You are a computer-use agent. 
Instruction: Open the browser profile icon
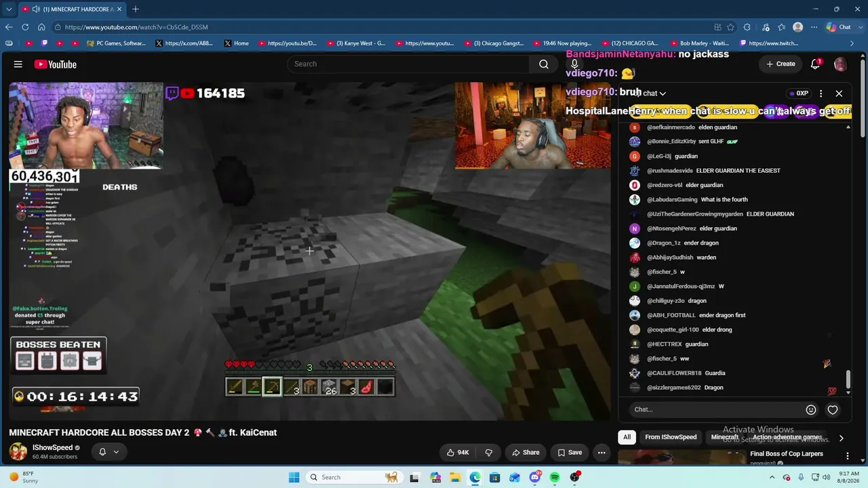pyautogui.click(x=797, y=27)
